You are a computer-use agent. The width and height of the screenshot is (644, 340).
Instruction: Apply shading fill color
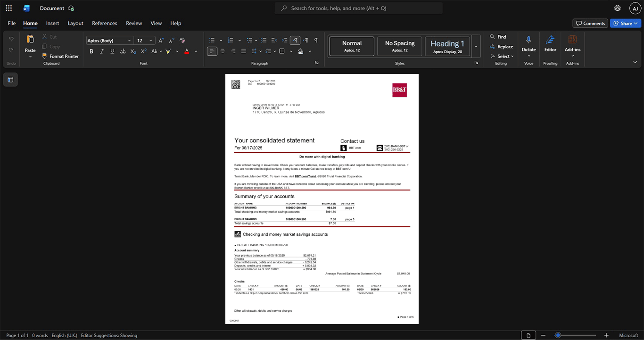coord(301,51)
